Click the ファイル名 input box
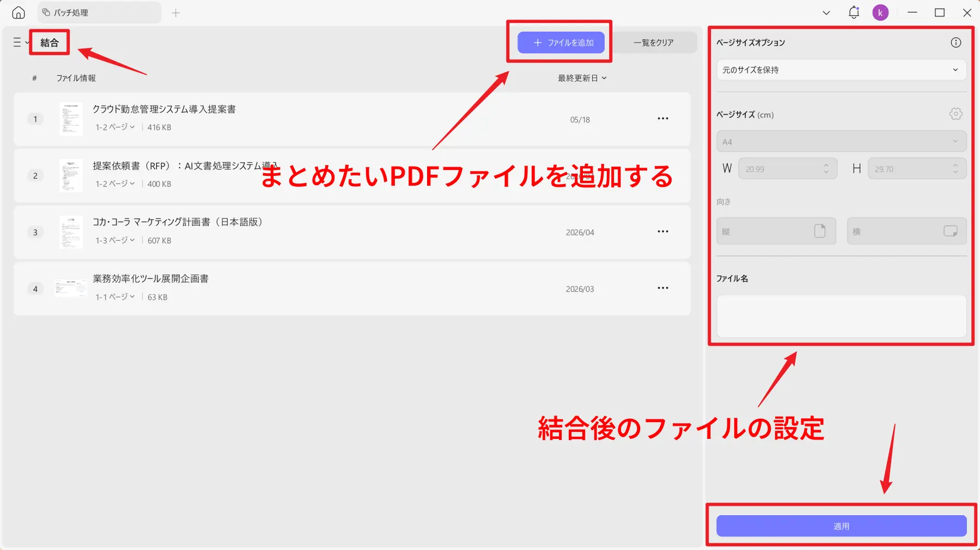Image resolution: width=980 pixels, height=550 pixels. point(841,316)
